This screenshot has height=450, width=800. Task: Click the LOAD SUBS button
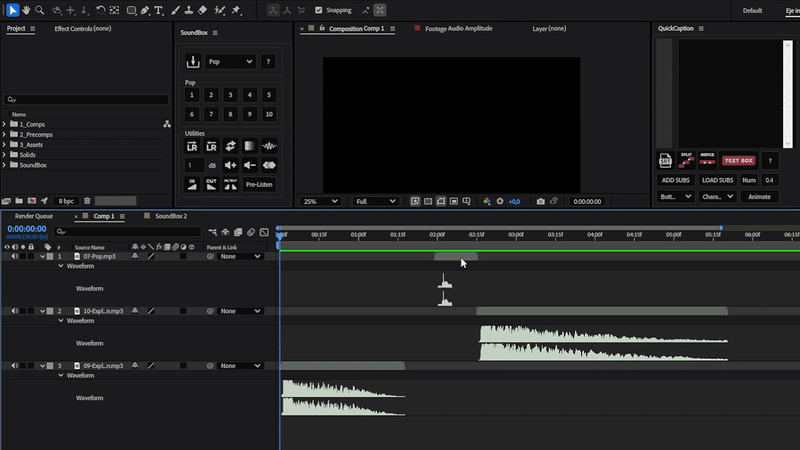(717, 180)
